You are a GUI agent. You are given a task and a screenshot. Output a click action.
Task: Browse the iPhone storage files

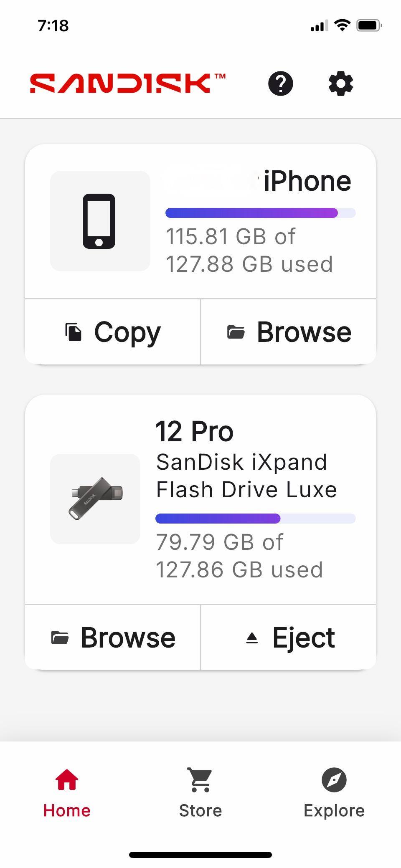coord(289,332)
